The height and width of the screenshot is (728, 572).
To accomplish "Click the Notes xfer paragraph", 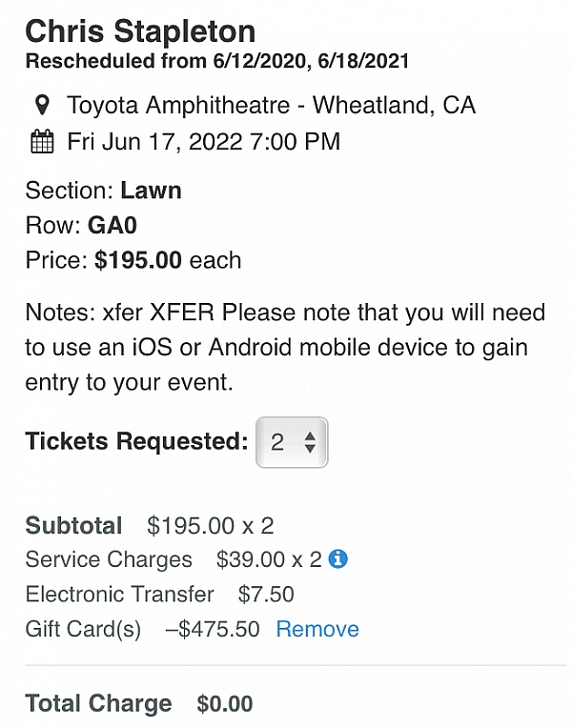I will [285, 347].
